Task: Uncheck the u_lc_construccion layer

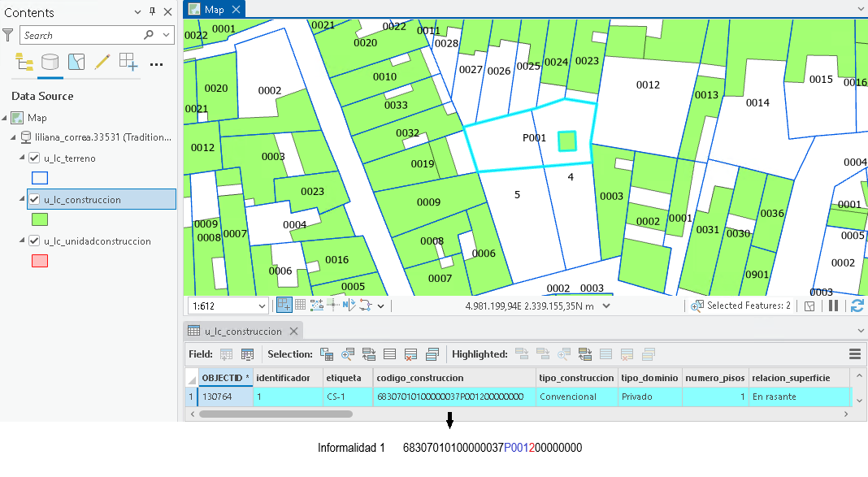Action: tap(34, 199)
